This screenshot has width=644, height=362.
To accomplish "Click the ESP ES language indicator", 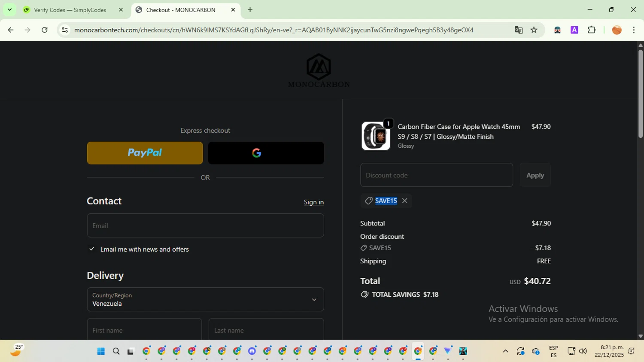I will tap(553, 351).
